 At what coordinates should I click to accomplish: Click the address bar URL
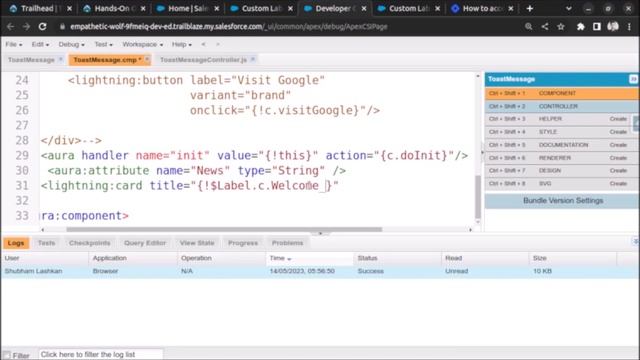coord(229,27)
